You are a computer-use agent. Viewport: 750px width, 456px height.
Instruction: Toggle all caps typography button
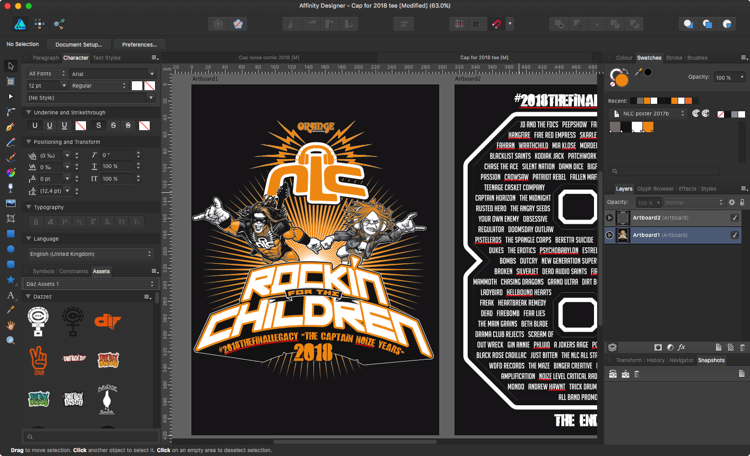[x=122, y=222]
